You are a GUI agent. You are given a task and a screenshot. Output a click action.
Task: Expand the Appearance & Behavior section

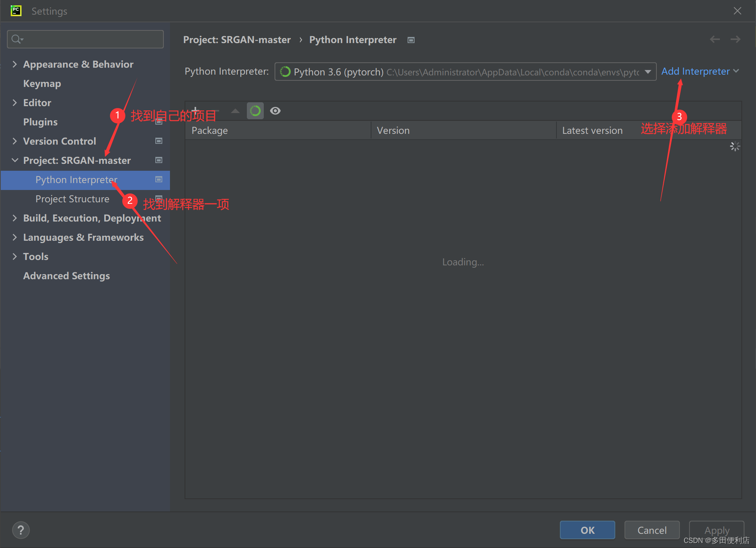pos(15,64)
